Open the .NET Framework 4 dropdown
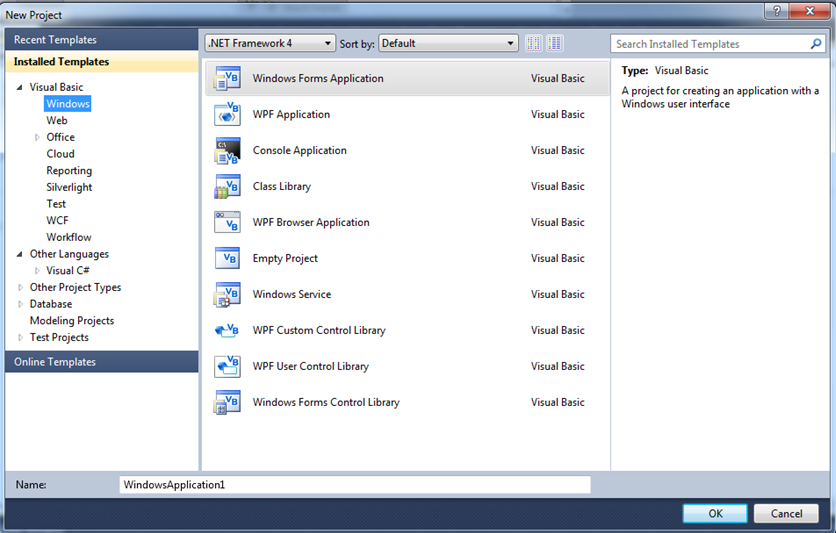This screenshot has width=836, height=533. pyautogui.click(x=270, y=43)
